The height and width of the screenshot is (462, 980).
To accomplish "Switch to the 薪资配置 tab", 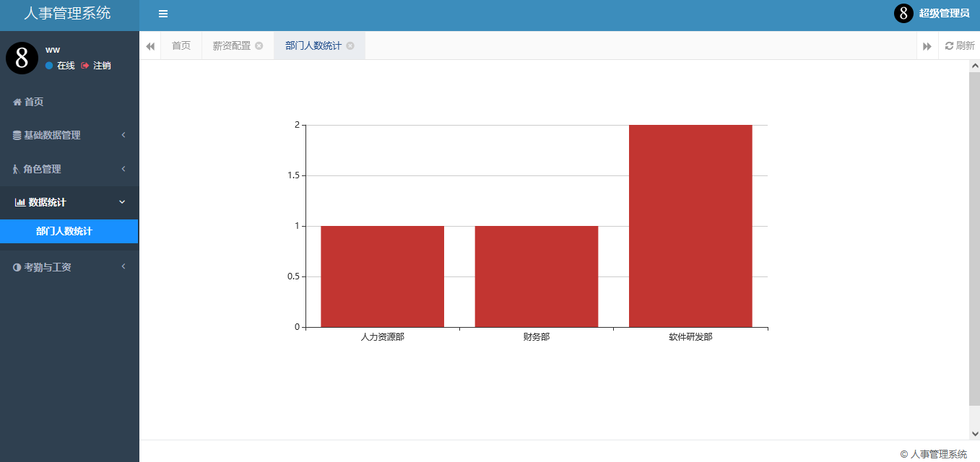I will [232, 45].
